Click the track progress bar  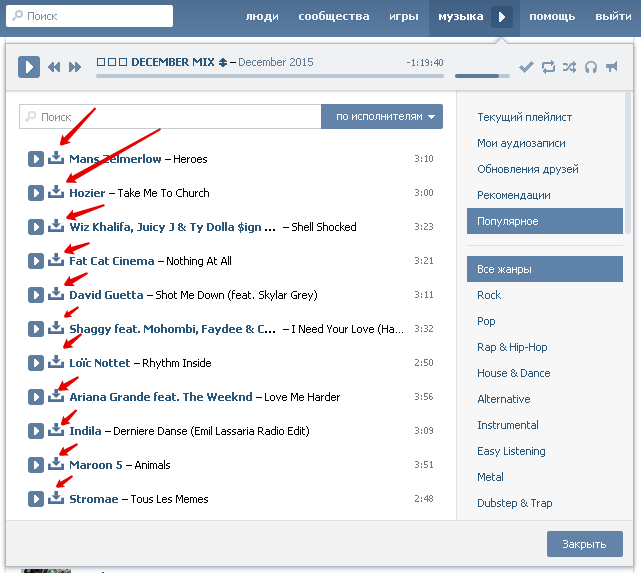coord(270,76)
